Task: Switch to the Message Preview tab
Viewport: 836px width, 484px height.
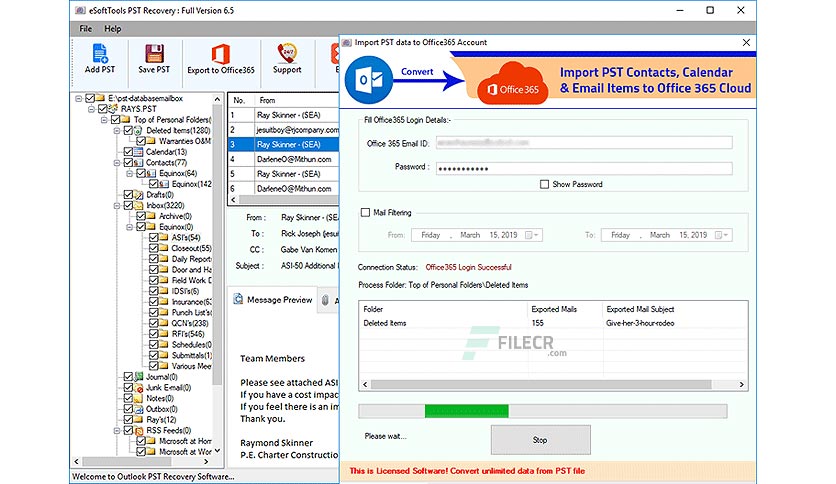Action: click(273, 300)
